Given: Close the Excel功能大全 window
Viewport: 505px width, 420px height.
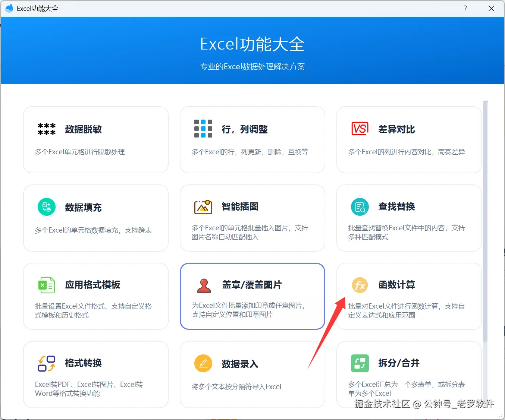Looking at the screenshot, I should 491,8.
